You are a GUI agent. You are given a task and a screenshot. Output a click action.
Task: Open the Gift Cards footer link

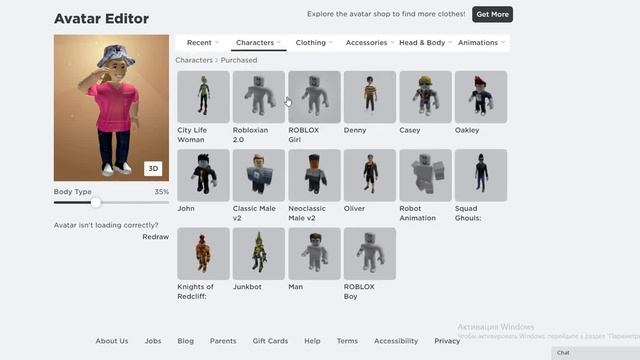click(x=270, y=341)
